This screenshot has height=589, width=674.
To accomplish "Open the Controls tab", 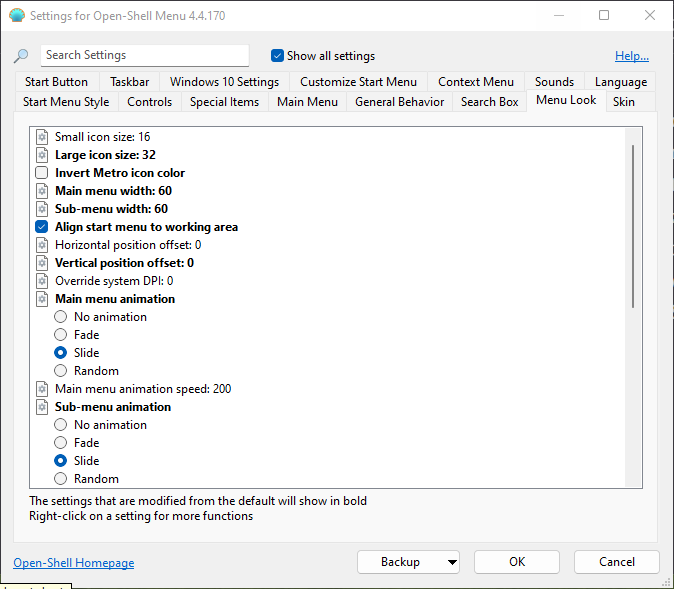I will [150, 102].
